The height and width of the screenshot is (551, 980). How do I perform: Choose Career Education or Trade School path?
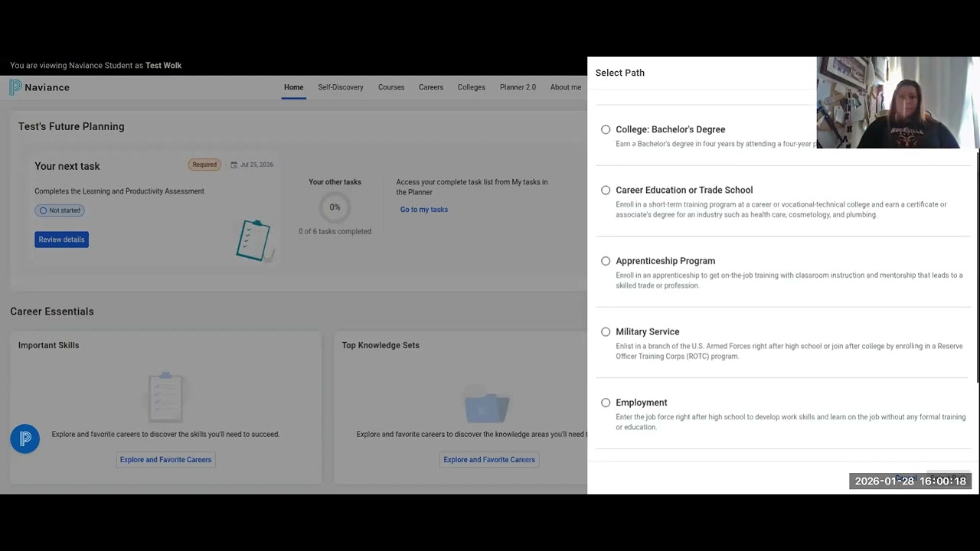606,190
